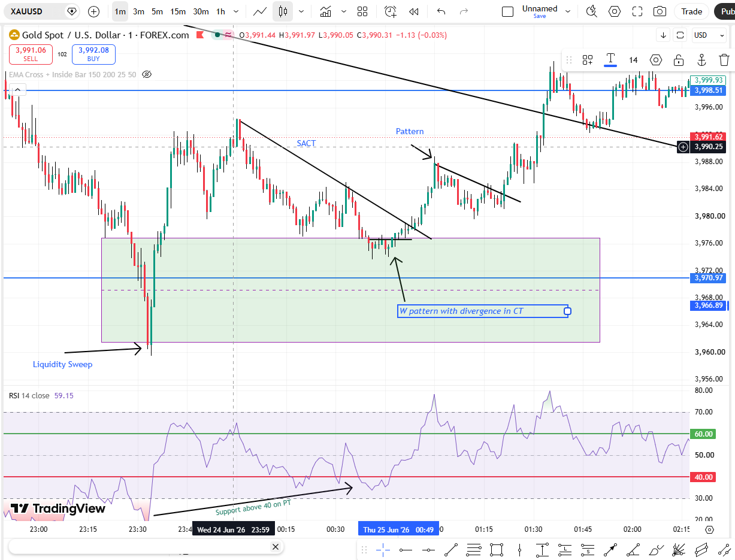Screen dimensions: 735x560
Task: Select the 5m timeframe
Action: (x=157, y=11)
